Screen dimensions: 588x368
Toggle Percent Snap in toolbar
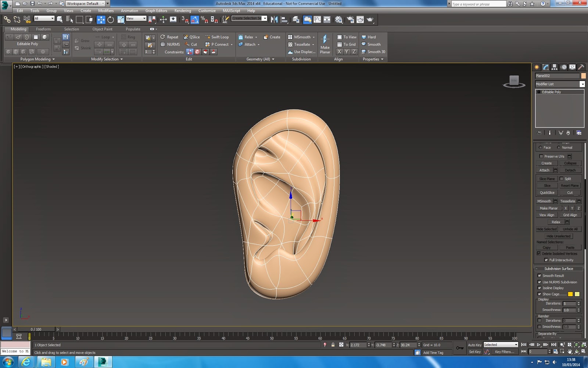click(204, 20)
